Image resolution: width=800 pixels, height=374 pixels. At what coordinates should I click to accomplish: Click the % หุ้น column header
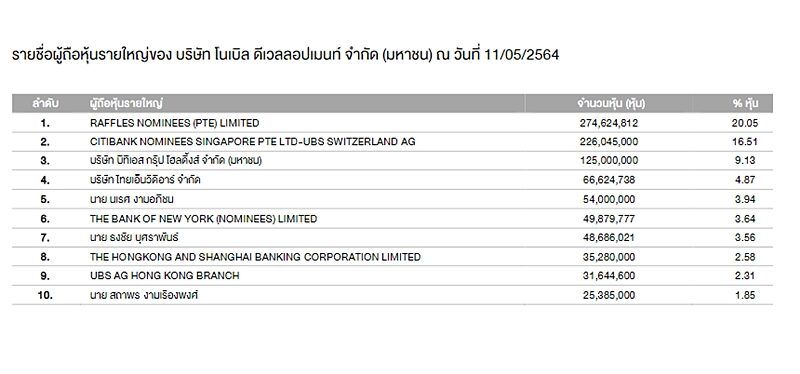tap(745, 104)
